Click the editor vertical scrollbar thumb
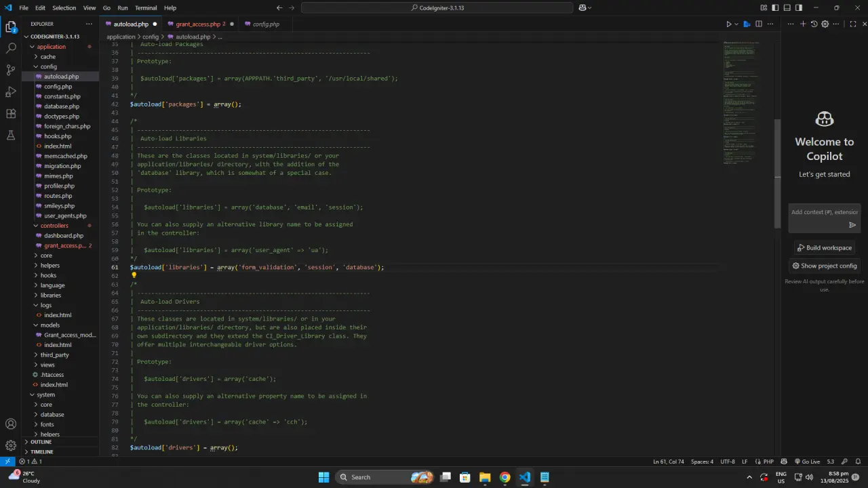Viewport: 868px width, 488px height. coord(778,174)
